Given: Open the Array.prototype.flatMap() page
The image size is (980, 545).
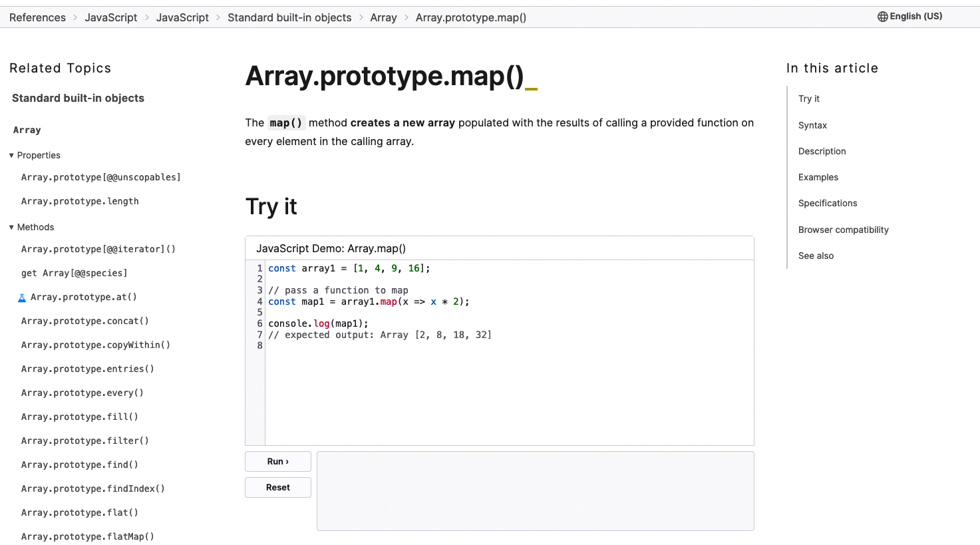Looking at the screenshot, I should coord(87,536).
